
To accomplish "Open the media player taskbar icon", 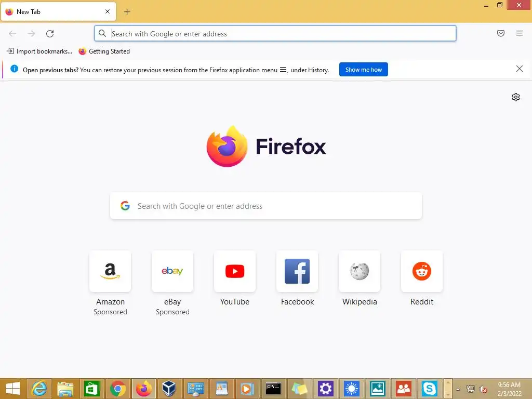I will click(x=247, y=389).
